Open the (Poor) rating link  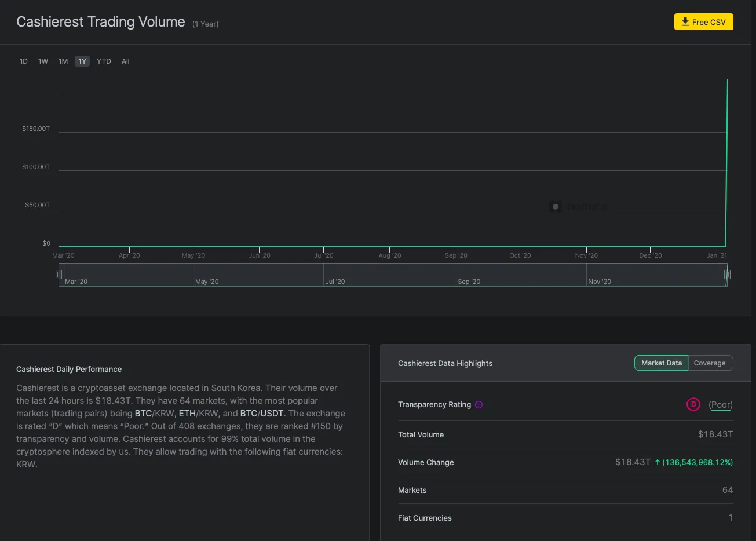(721, 405)
